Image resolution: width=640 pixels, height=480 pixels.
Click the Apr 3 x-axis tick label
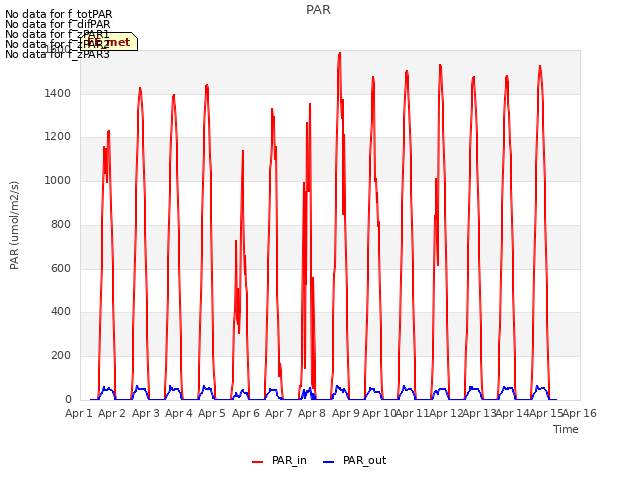146,413
